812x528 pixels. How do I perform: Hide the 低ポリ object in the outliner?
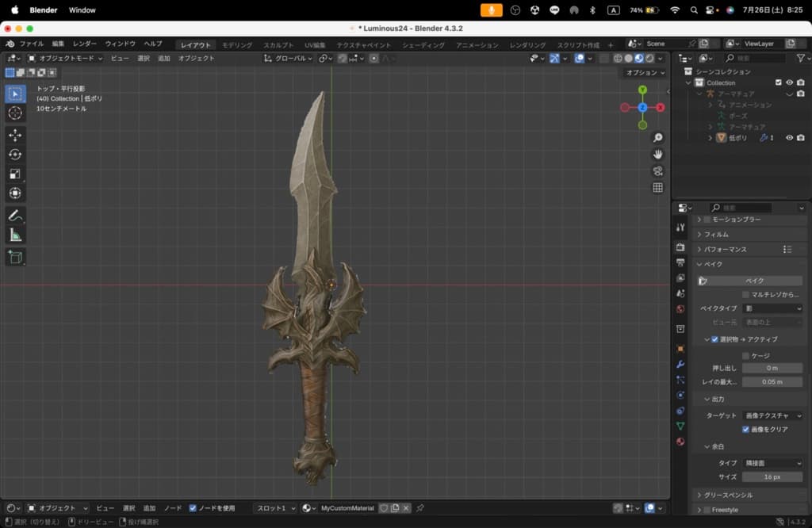[789, 138]
